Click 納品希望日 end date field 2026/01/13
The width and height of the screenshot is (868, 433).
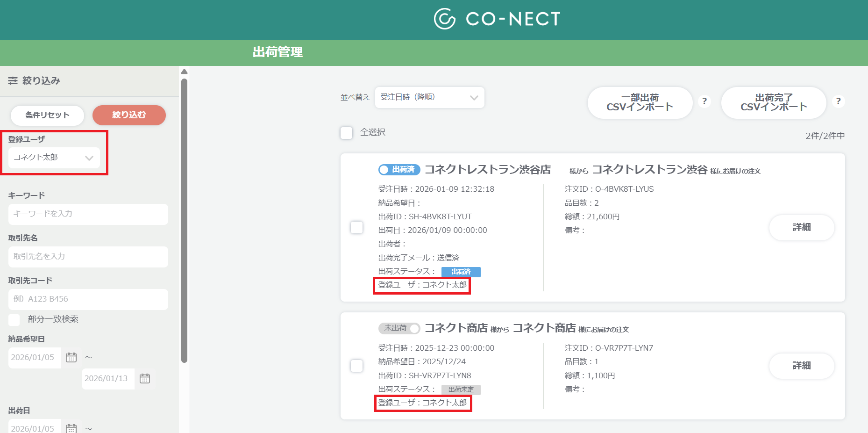click(108, 379)
